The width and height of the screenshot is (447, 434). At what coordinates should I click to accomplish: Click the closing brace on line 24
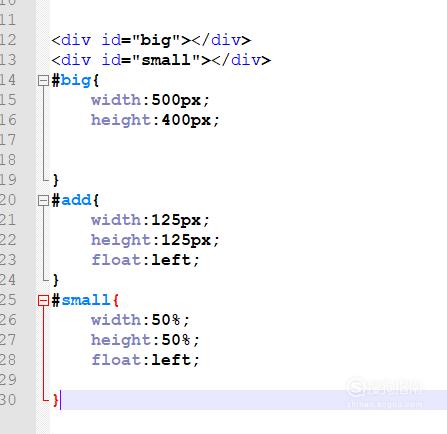point(56,280)
